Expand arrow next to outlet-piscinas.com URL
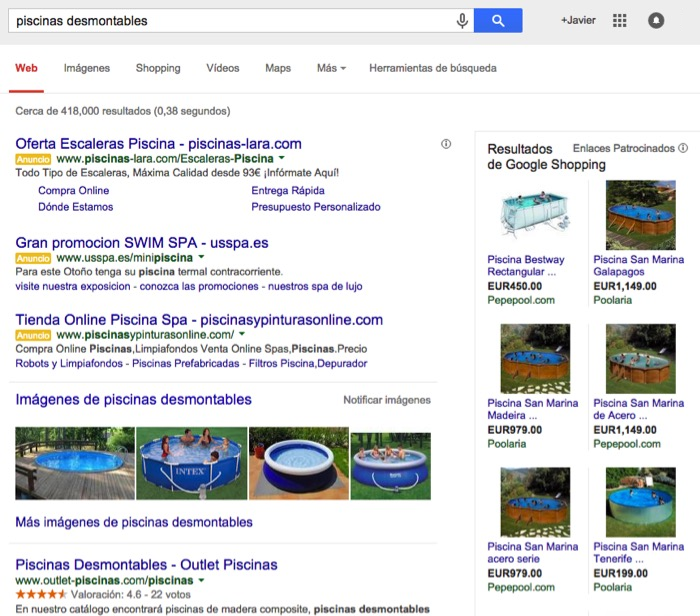Image resolution: width=700 pixels, height=616 pixels. (x=201, y=580)
